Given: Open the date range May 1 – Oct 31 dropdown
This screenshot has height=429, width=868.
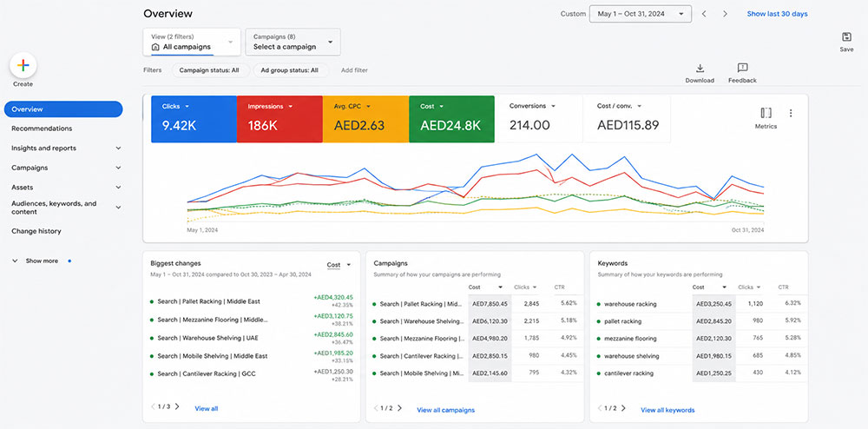Looking at the screenshot, I should tap(641, 14).
